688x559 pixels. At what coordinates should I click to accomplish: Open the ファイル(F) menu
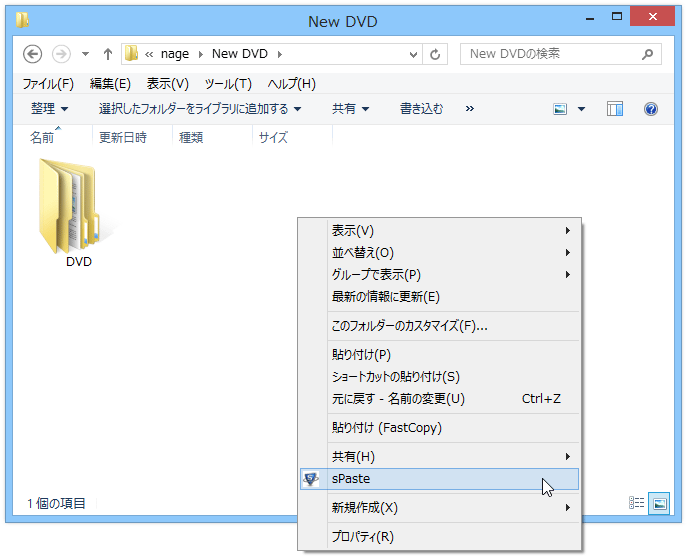click(48, 83)
